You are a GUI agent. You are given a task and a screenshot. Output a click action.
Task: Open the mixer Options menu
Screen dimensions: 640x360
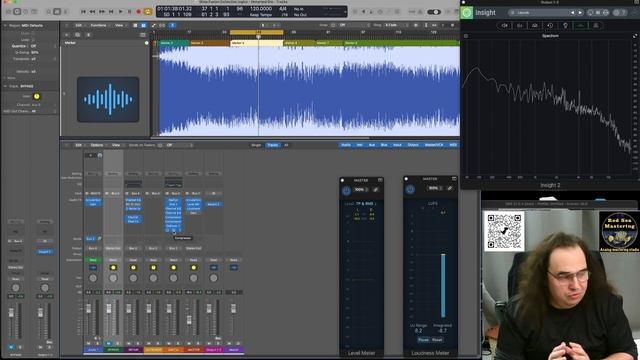(x=97, y=145)
